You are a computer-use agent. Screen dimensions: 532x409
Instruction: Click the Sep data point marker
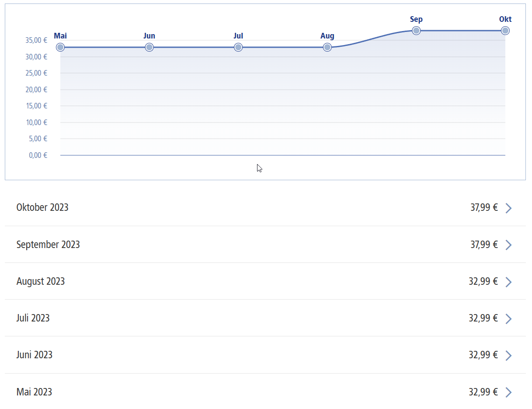pos(416,31)
